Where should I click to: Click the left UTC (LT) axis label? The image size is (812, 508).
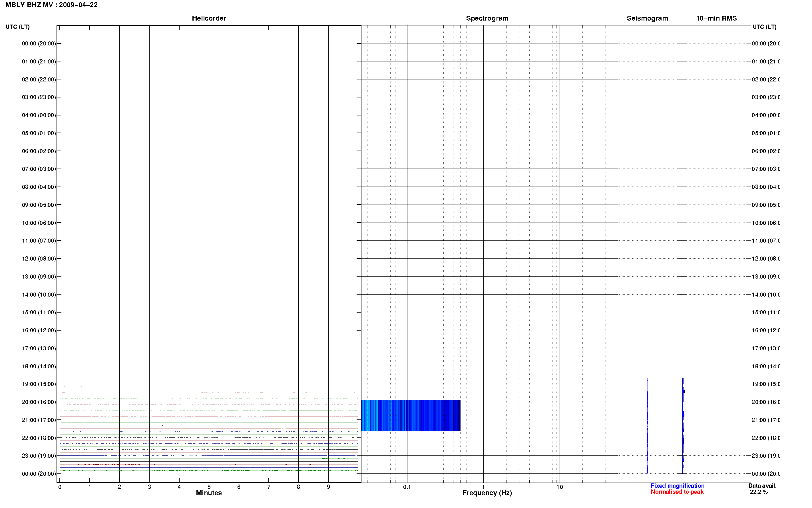(17, 27)
